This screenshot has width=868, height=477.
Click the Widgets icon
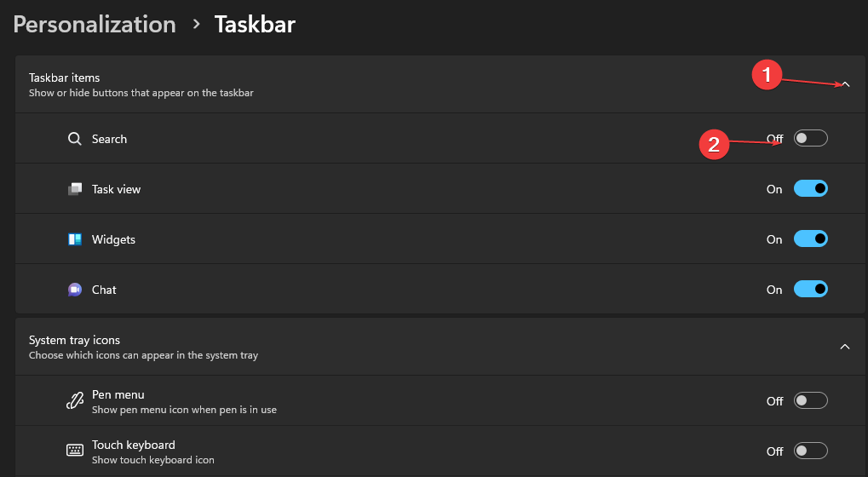75,239
